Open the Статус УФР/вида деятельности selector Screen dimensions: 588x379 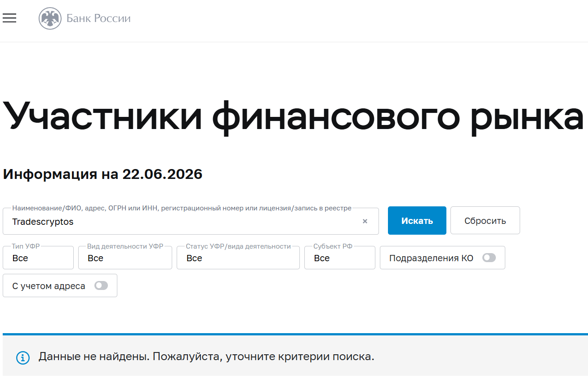pos(238,258)
